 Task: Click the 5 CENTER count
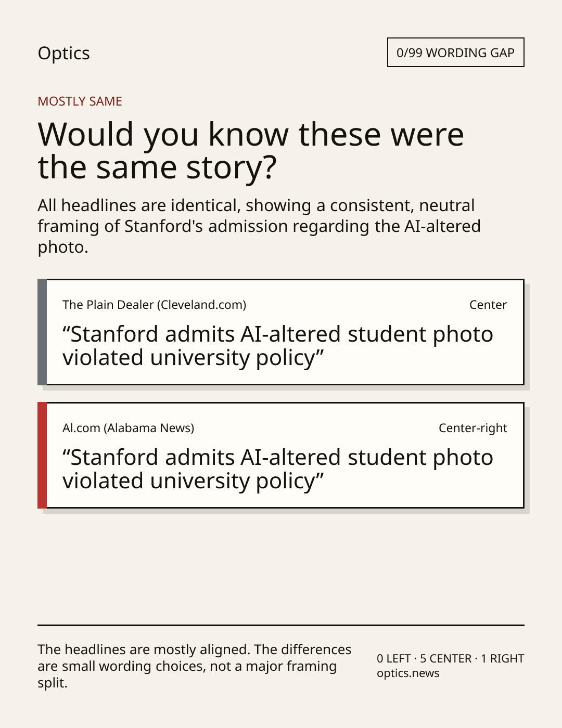(445, 658)
